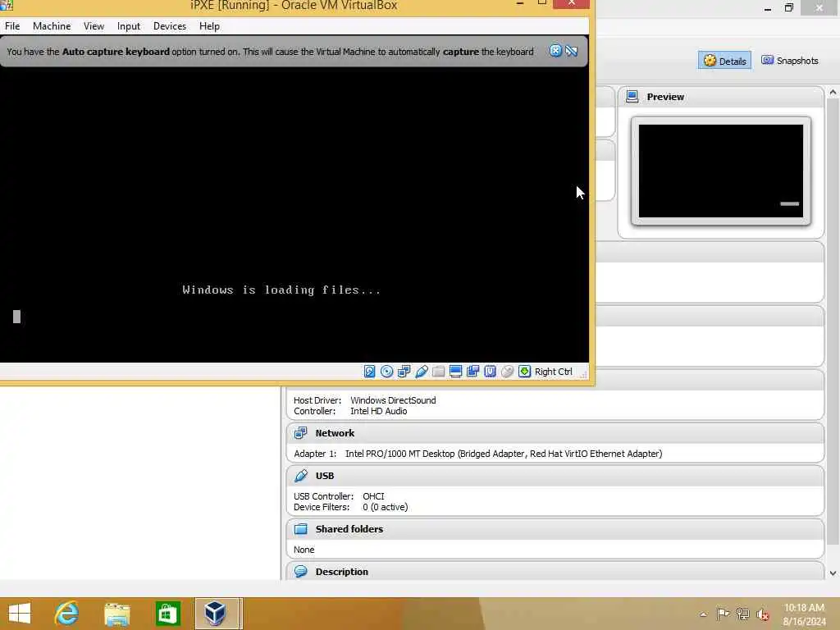Click the display settings status icon
Viewport: 840px width, 630px height.
click(455, 372)
